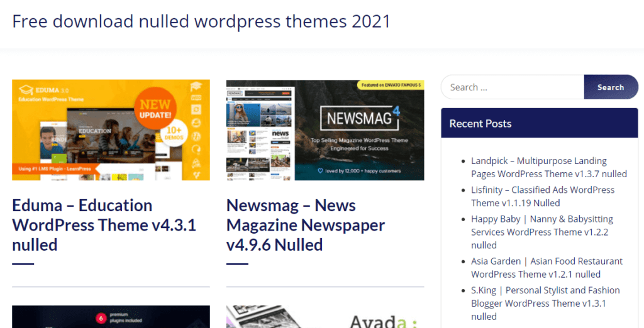Open Newsmag News Magazine Newspaper v4.9.6 title
The image size is (644, 328).
click(x=306, y=225)
